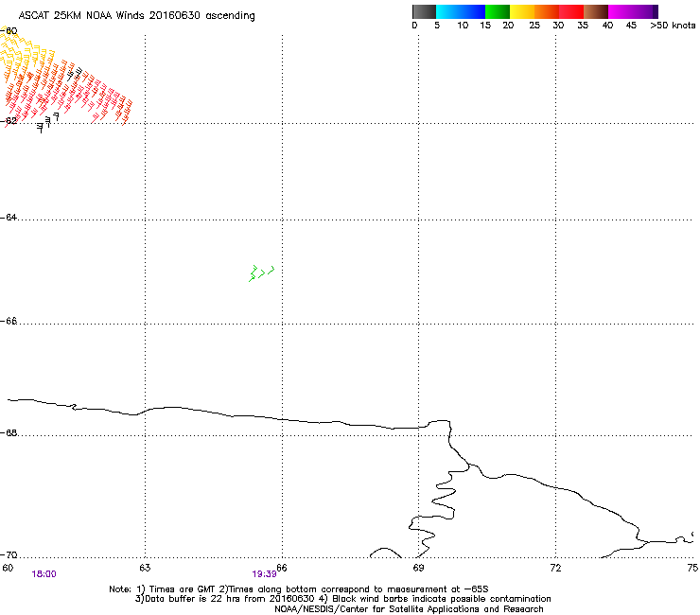Click the "NOAA/NESDIS/Center for Satellite Applications and Research" credit

tap(409, 609)
